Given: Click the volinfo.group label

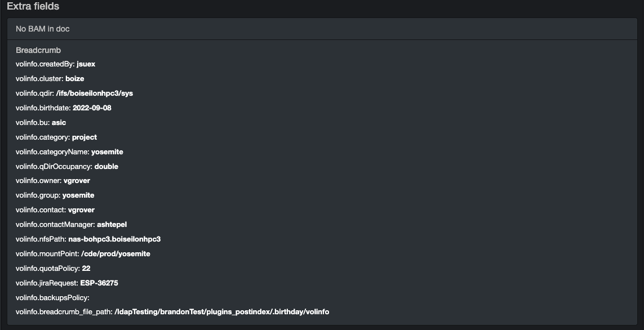Looking at the screenshot, I should click(38, 195).
